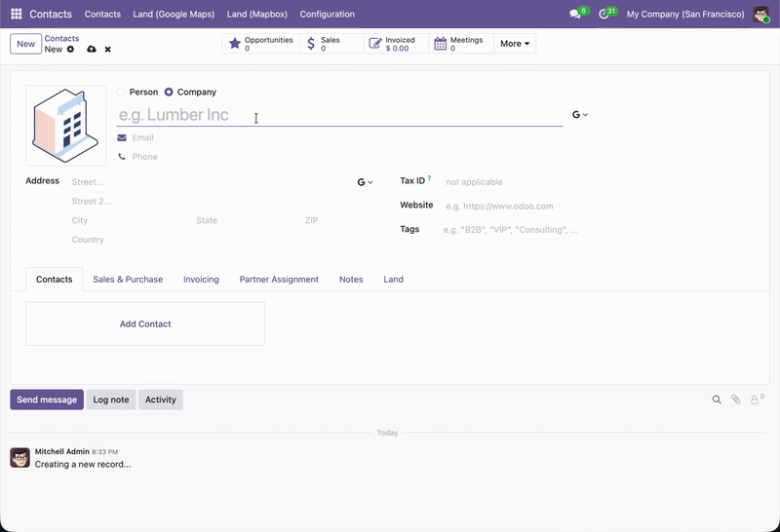Switch to Sales & Purchase tab
The image size is (780, 532).
128,280
